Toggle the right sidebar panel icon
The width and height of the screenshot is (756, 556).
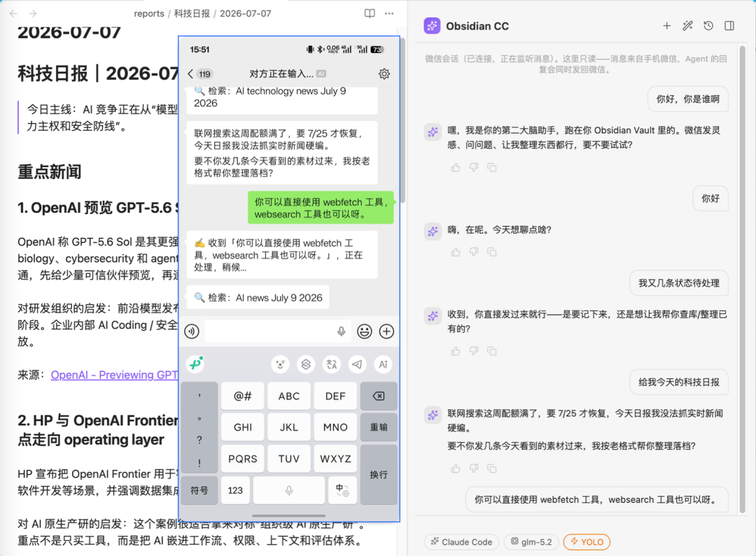pyautogui.click(x=729, y=26)
